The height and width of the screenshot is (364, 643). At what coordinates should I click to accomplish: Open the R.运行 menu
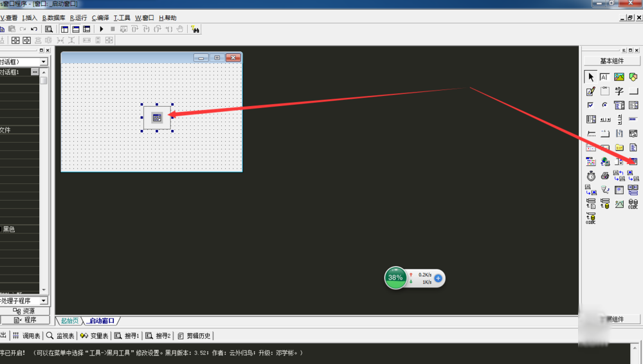point(78,18)
